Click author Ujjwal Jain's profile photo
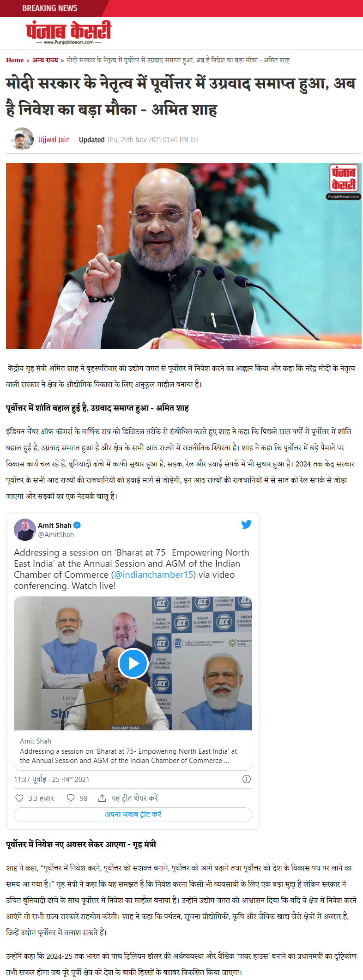The width and height of the screenshot is (363, 980). point(22,139)
